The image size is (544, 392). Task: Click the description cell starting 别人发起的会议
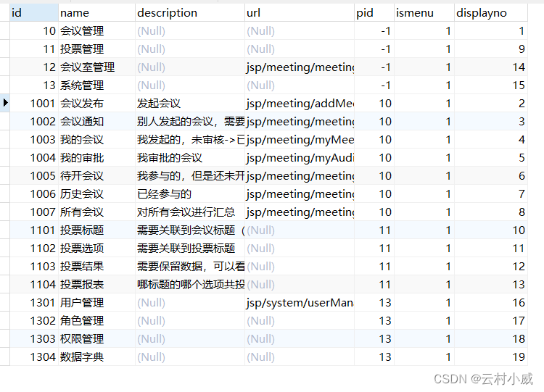[190, 121]
